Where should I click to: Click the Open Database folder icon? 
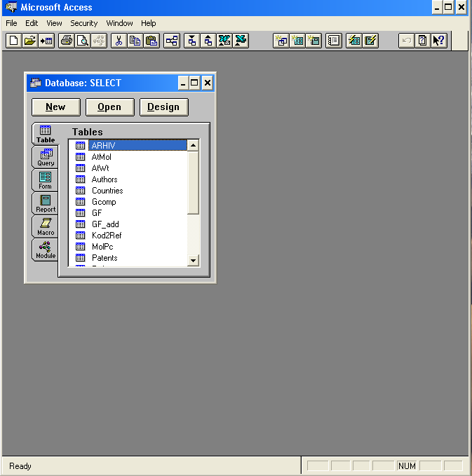tap(30, 41)
